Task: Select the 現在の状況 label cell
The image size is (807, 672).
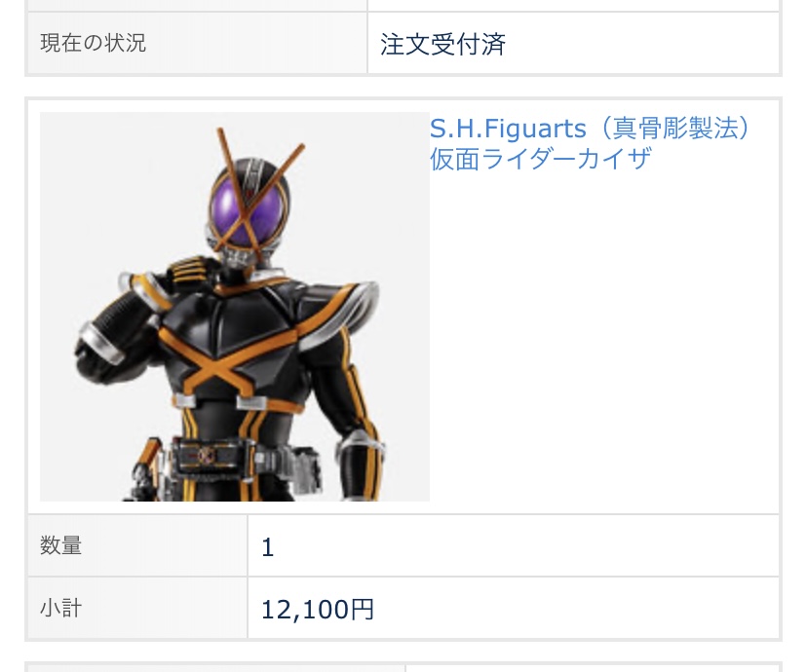Action: click(198, 43)
